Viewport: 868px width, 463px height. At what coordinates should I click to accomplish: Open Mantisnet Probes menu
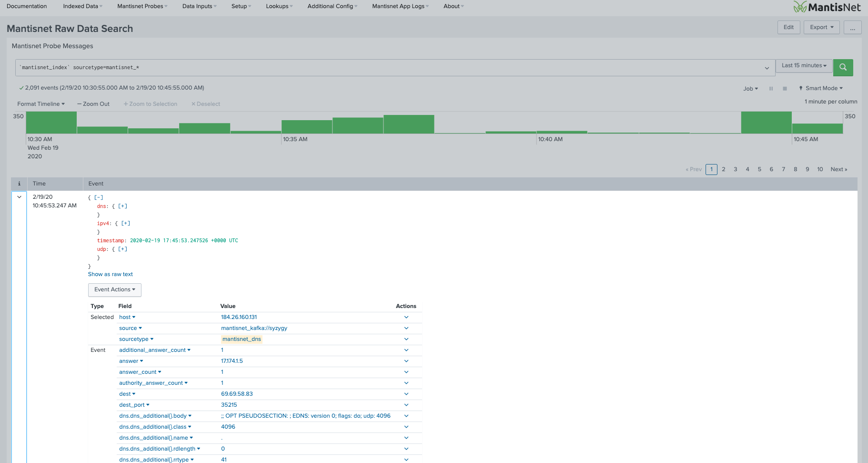142,6
